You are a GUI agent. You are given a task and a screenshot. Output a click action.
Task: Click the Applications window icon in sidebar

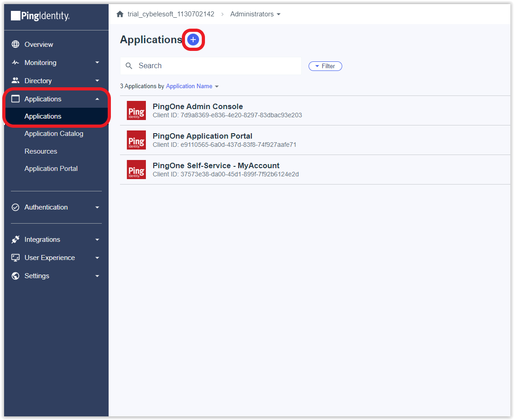[15, 99]
